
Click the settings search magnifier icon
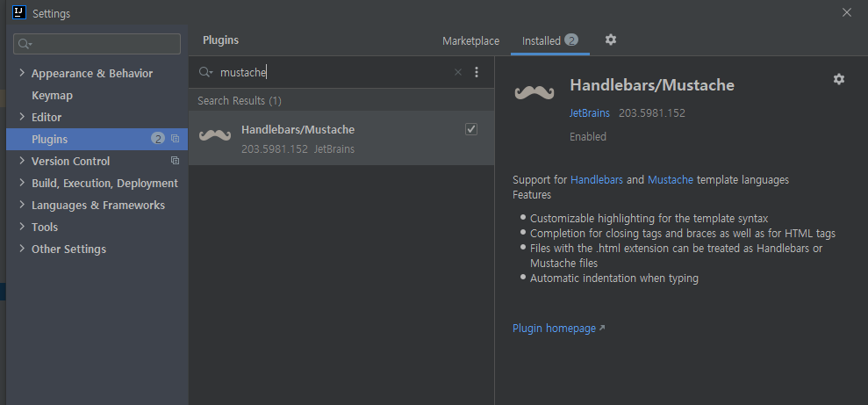[25, 44]
